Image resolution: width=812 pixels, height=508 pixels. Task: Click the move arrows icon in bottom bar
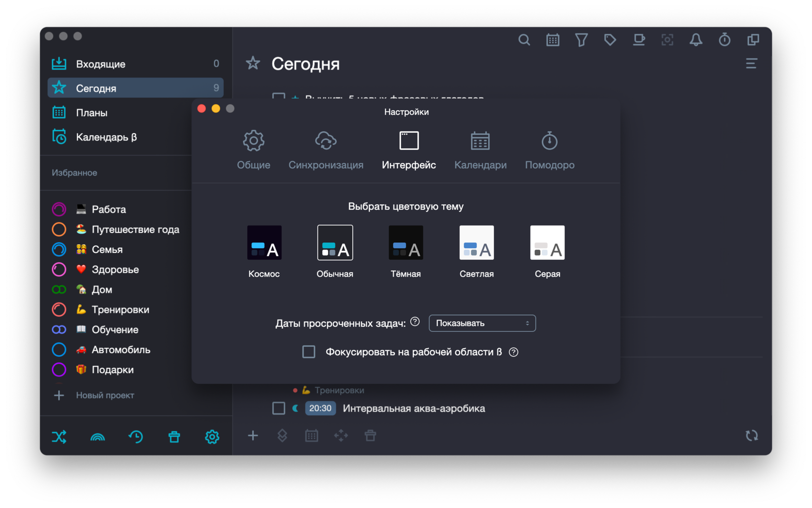341,436
